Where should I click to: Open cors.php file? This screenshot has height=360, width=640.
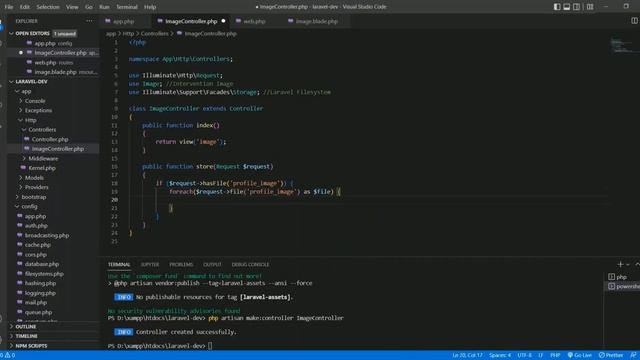pyautogui.click(x=36, y=254)
